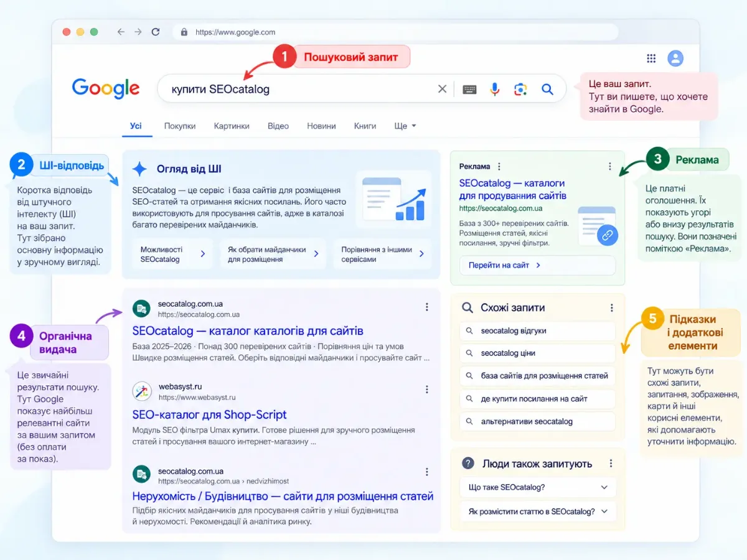Image resolution: width=747 pixels, height=560 pixels.
Task: Search by image with the Lens icon
Action: 521,89
